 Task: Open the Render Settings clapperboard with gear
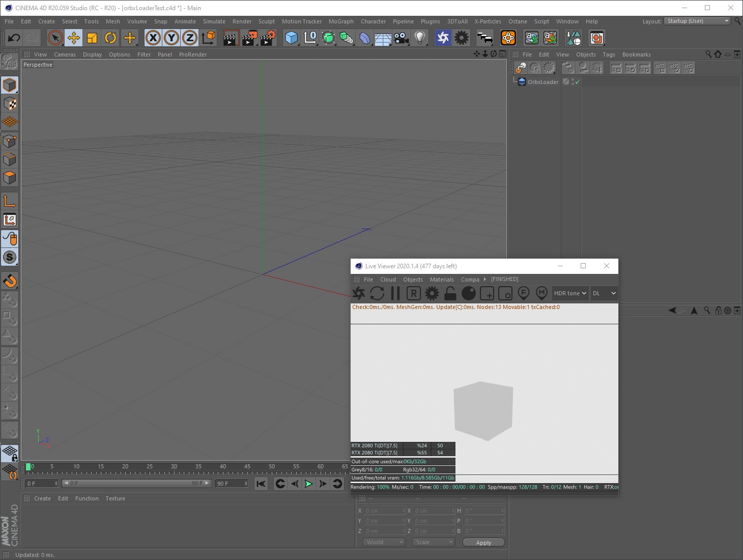[x=268, y=38]
